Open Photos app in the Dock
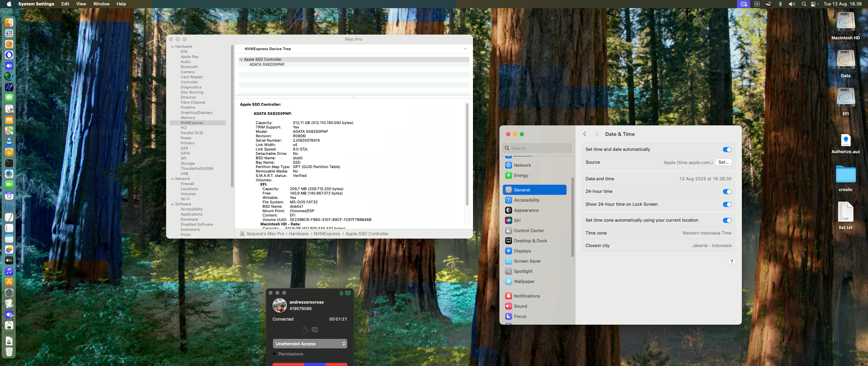 click(9, 174)
